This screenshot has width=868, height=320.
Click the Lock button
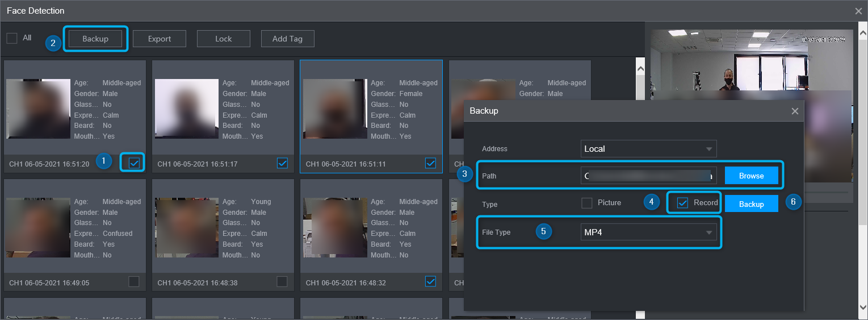coord(224,39)
